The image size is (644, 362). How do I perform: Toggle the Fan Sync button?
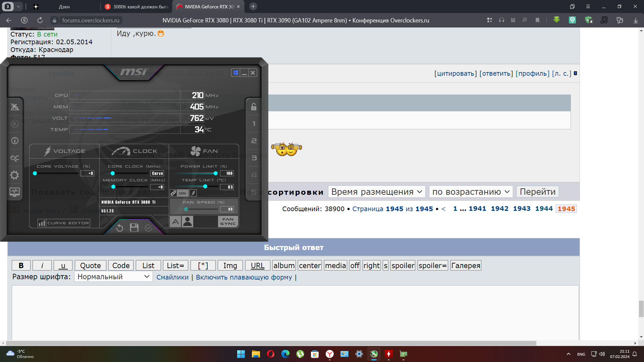point(228,222)
